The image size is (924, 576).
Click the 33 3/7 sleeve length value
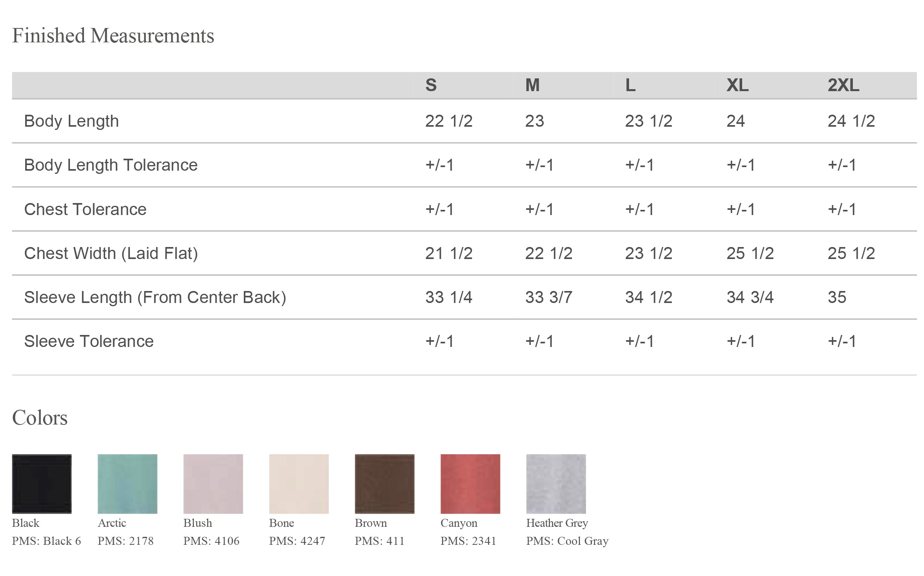(x=548, y=297)
